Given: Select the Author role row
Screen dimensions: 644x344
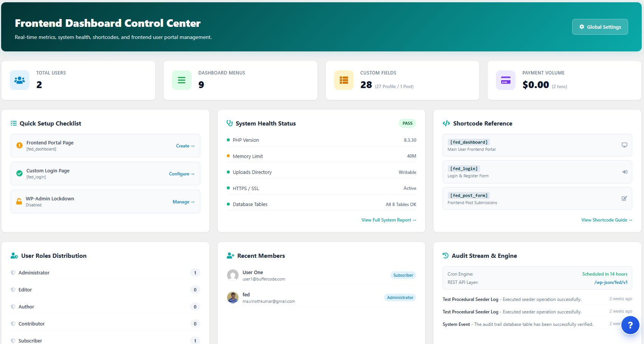Looking at the screenshot, I should (x=105, y=307).
